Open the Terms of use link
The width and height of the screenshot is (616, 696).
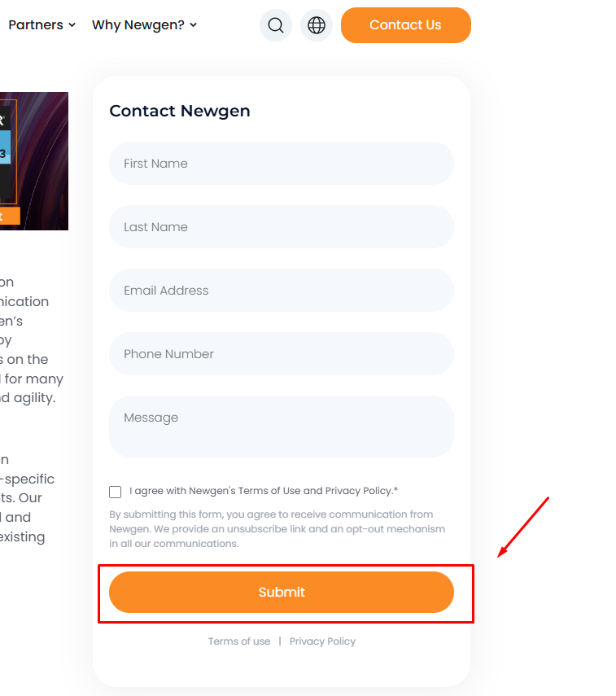click(239, 641)
